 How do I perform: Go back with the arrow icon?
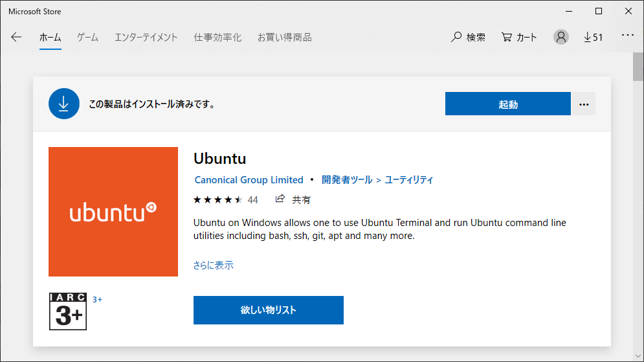[16, 38]
